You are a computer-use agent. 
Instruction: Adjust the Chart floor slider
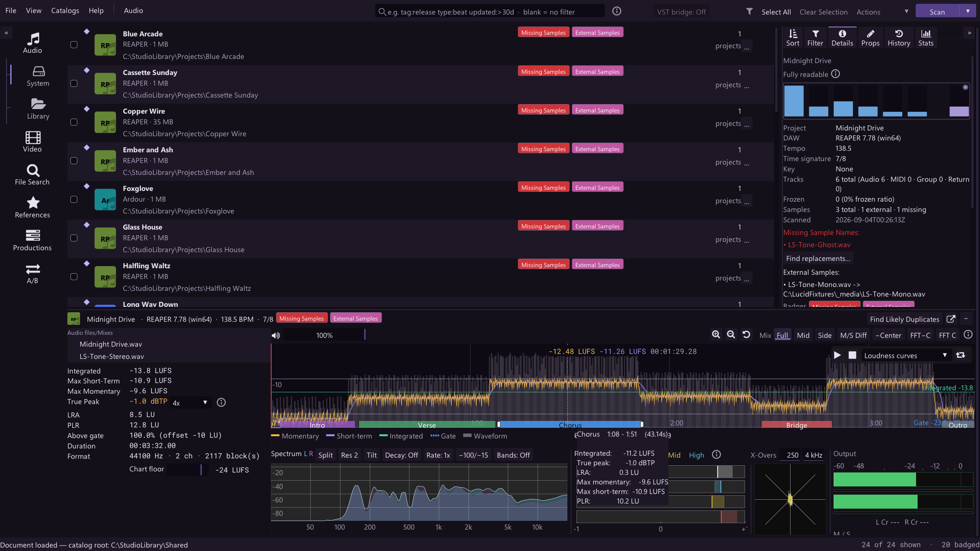point(188,469)
